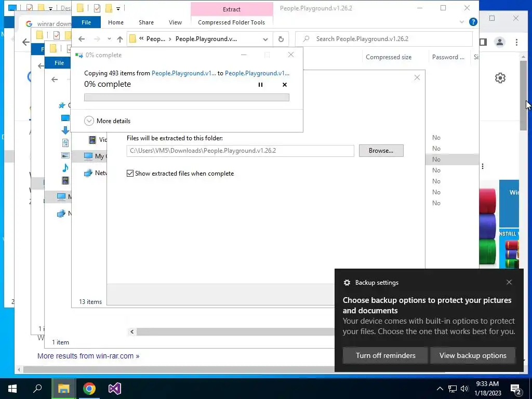Click back arrow in the rear Explorer window
This screenshot has height=399, width=532.
(x=55, y=79)
